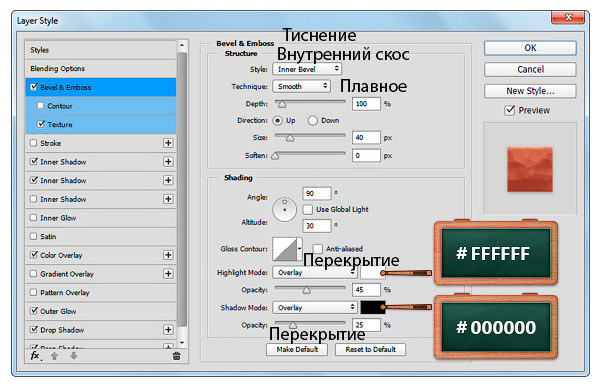
Task: Enable the Stroke checkbox
Action: pos(34,143)
